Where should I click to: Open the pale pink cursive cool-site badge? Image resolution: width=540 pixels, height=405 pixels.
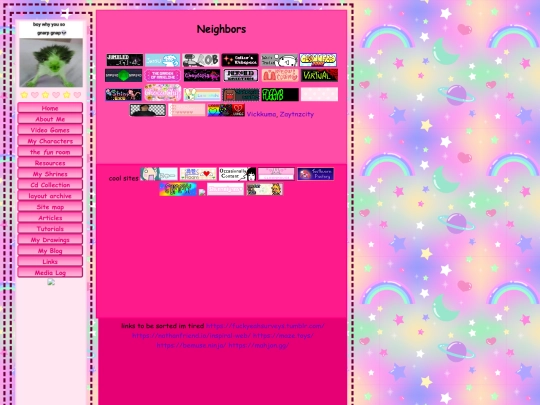coord(225,189)
